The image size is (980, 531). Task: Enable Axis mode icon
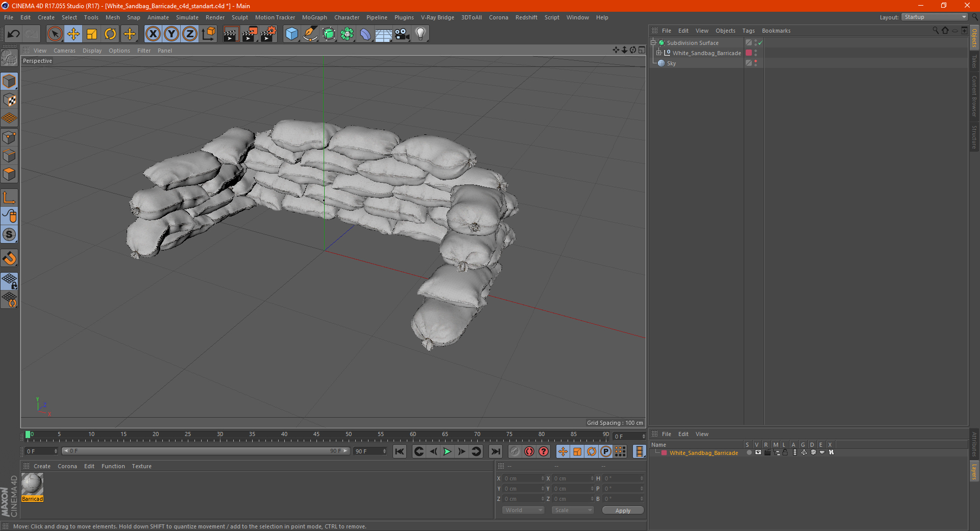9,198
